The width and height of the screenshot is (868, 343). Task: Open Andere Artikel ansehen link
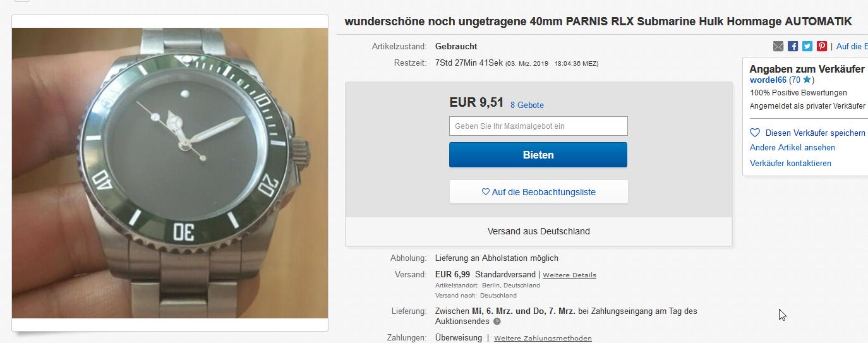(792, 148)
